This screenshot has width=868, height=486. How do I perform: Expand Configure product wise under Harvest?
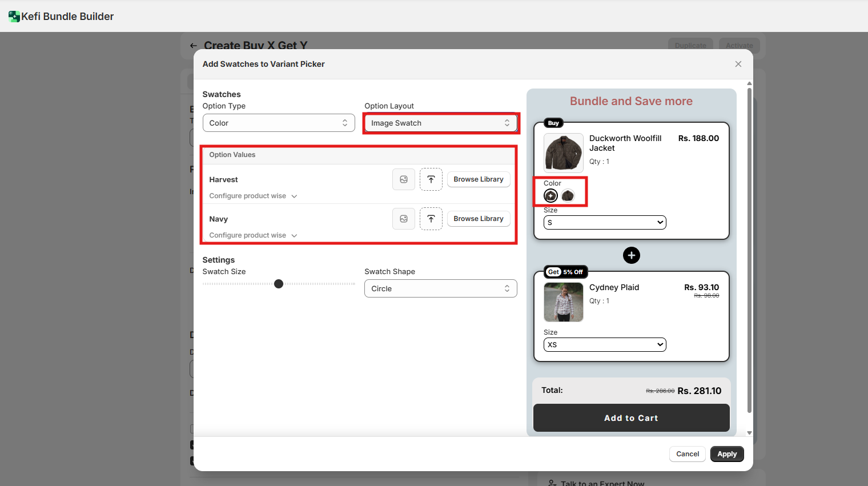point(253,196)
